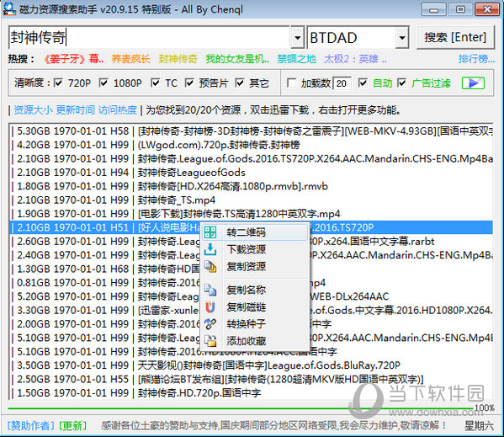The image size is (504, 437).
Task: Click the green play arrow button
Action: point(473,83)
